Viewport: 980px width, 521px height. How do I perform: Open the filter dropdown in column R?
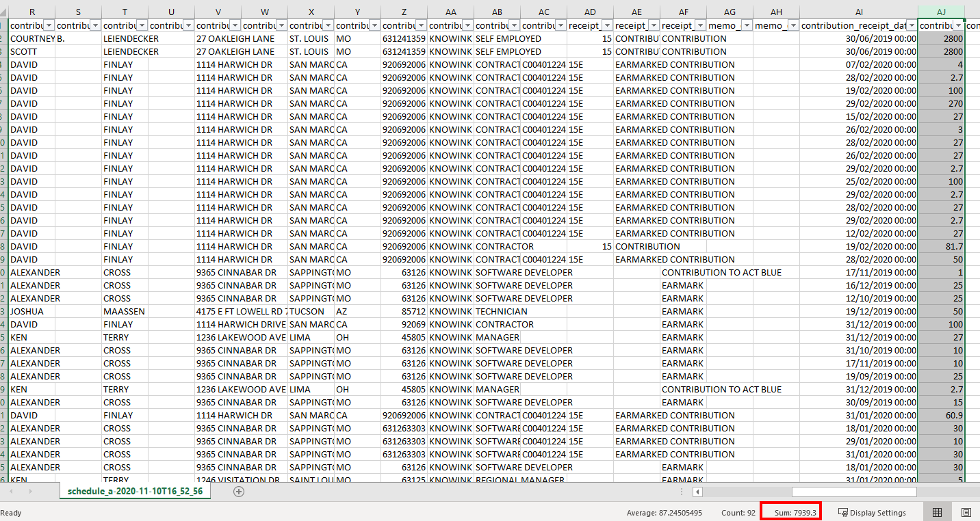(49, 25)
